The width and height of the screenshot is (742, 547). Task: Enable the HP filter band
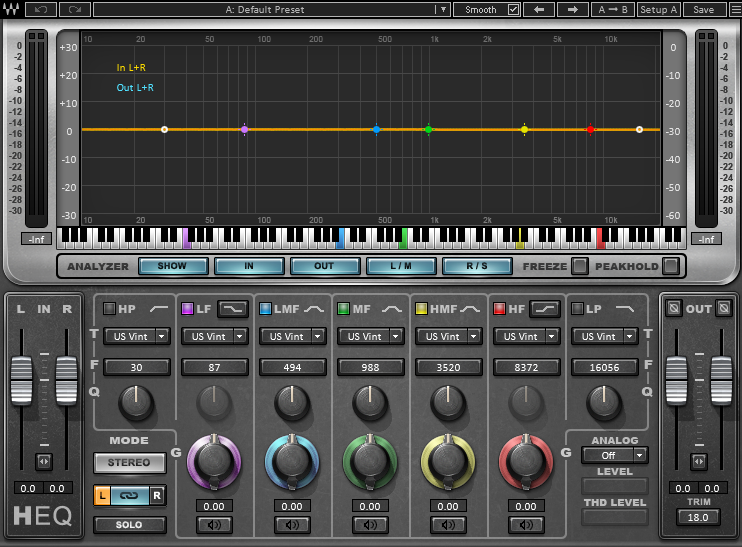109,309
